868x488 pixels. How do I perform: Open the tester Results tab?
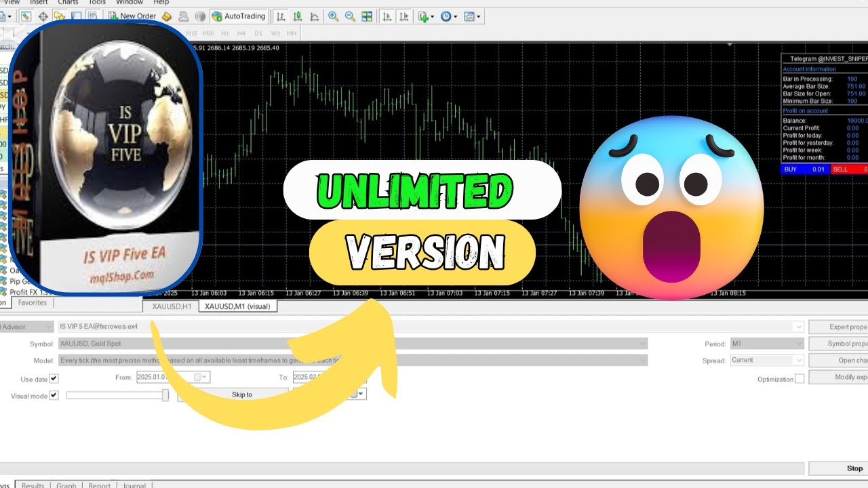point(33,485)
